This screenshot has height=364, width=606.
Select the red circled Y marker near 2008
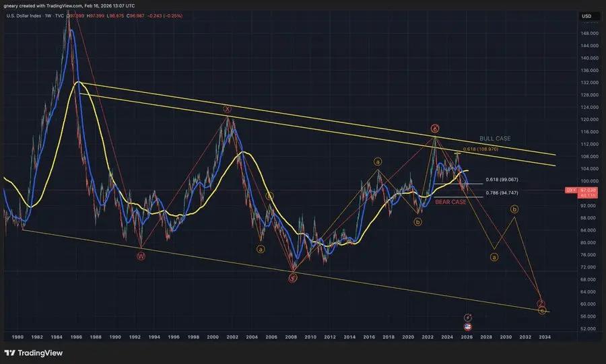pos(293,277)
